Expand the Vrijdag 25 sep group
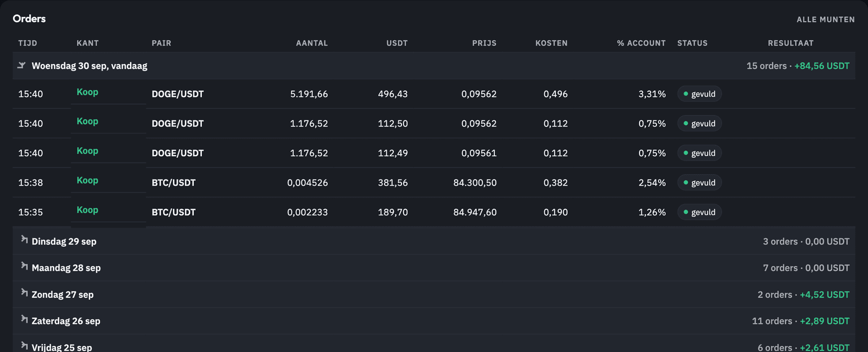Screen dimensions: 868x352 click(x=24, y=345)
